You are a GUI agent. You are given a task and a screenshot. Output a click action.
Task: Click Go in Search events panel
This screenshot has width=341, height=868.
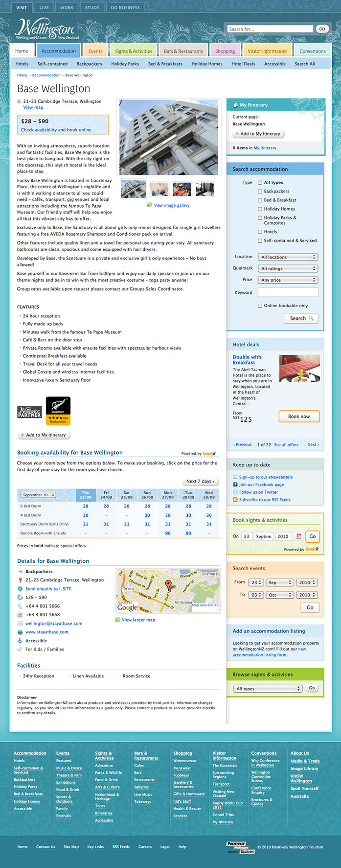310,607
